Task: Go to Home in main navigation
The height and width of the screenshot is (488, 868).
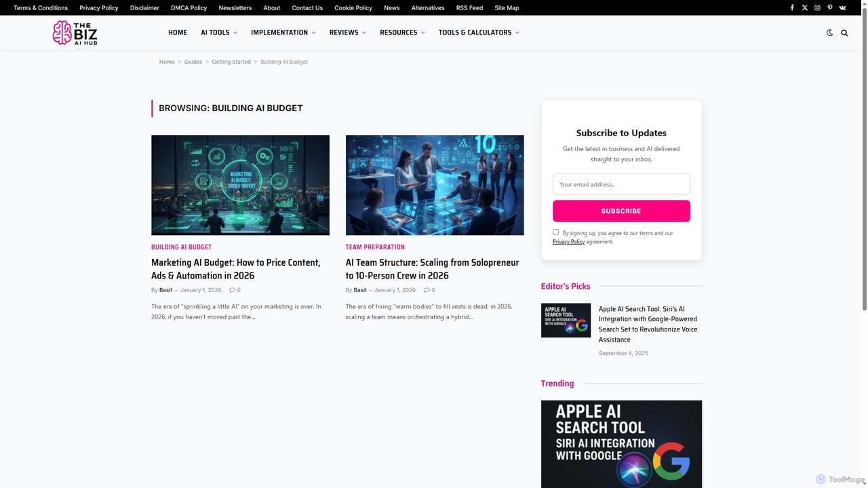Action: point(178,33)
